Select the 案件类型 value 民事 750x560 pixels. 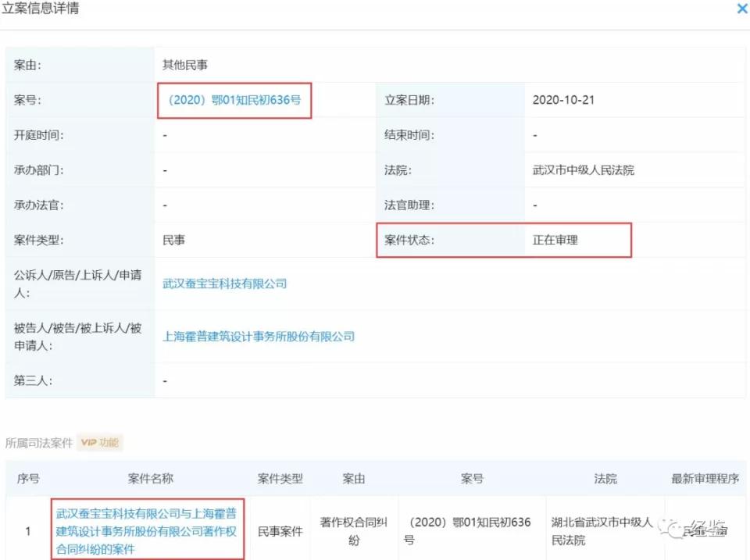pos(173,240)
